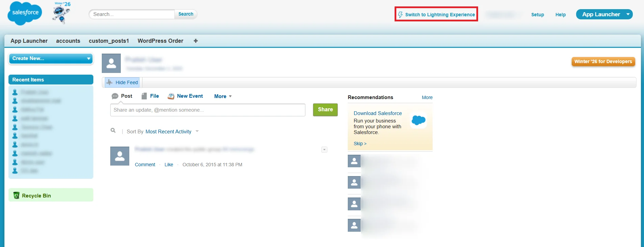Click the lightning bolt icon
Image resolution: width=644 pixels, height=247 pixels.
pos(400,15)
